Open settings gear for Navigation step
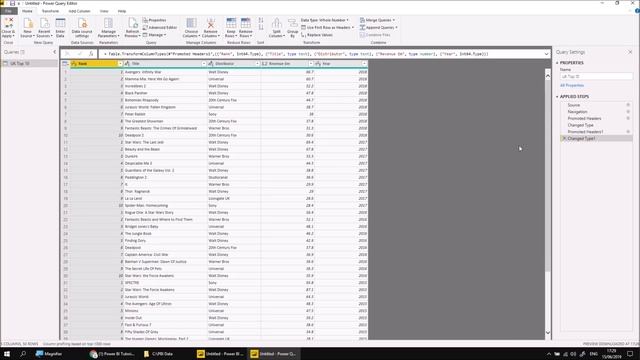 tap(628, 111)
